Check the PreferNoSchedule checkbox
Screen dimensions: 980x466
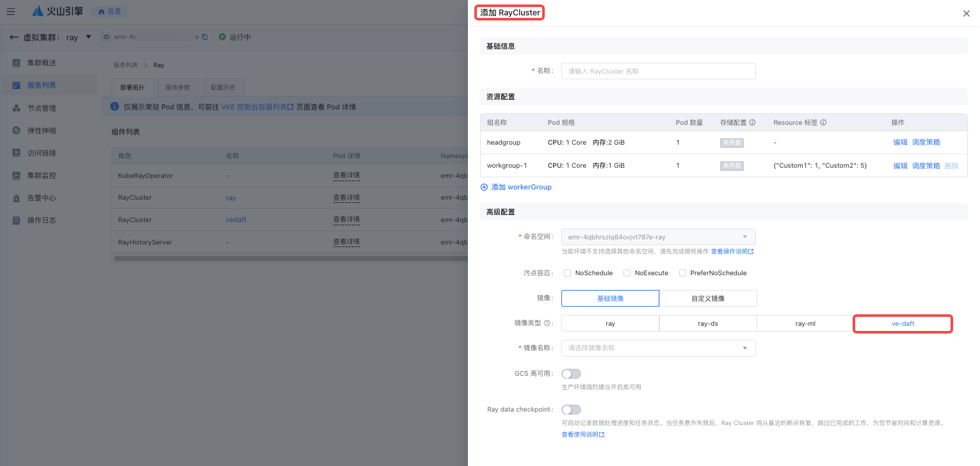pos(682,273)
